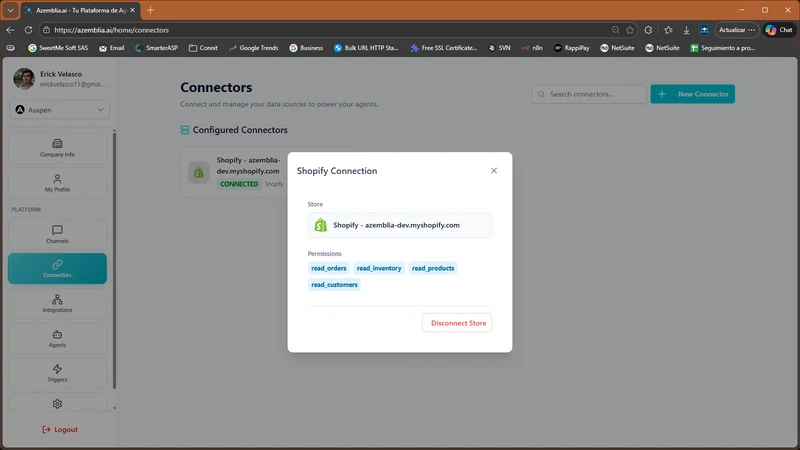Open the n8n bookmark
Image resolution: width=800 pixels, height=450 pixels.
coord(532,48)
